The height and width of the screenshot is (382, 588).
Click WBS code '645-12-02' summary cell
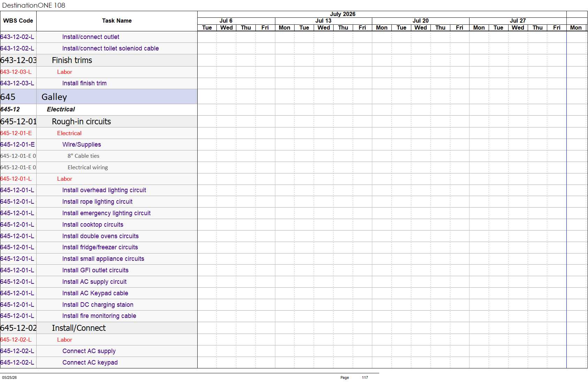coord(18,328)
